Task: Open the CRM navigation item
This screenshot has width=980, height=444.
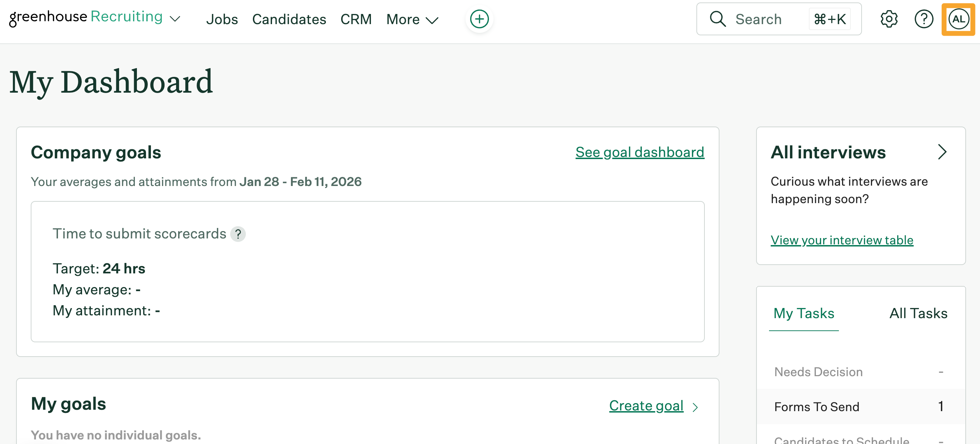Action: click(356, 20)
